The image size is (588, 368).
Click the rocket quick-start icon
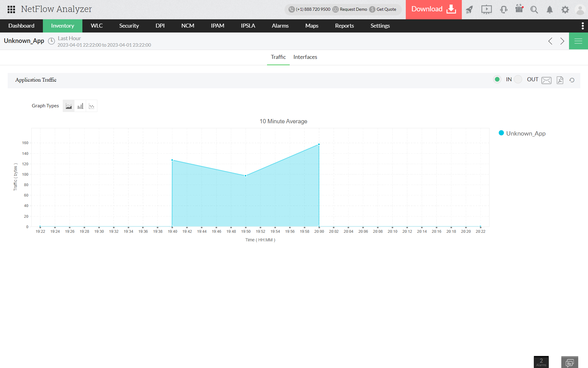[x=469, y=10]
